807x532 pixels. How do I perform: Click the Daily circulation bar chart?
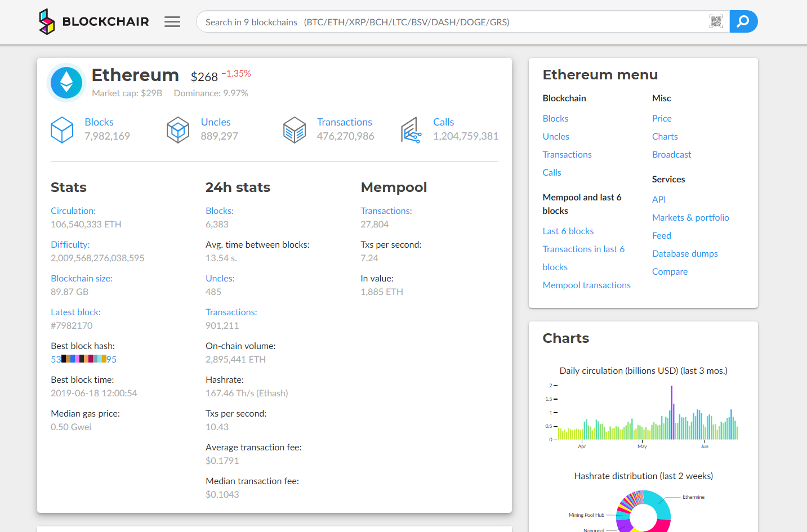point(643,415)
